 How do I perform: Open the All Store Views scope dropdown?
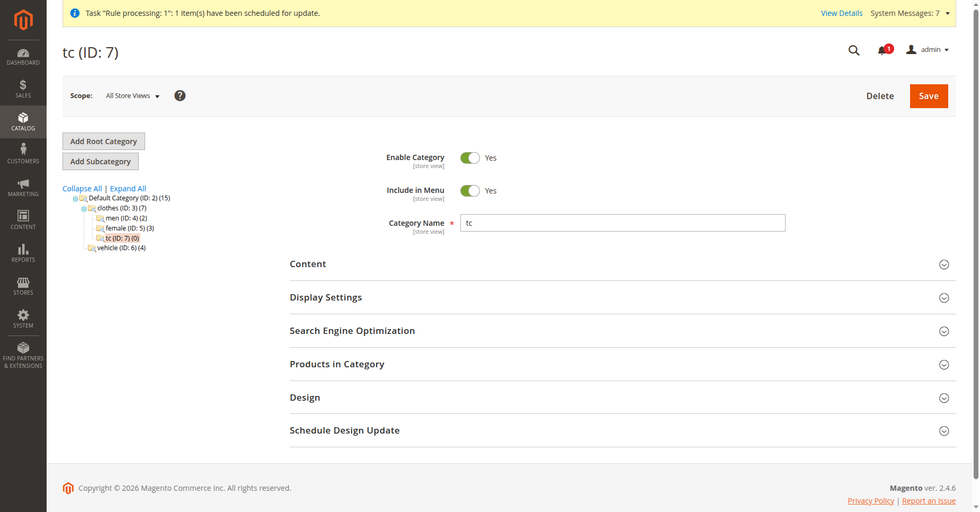tap(132, 96)
